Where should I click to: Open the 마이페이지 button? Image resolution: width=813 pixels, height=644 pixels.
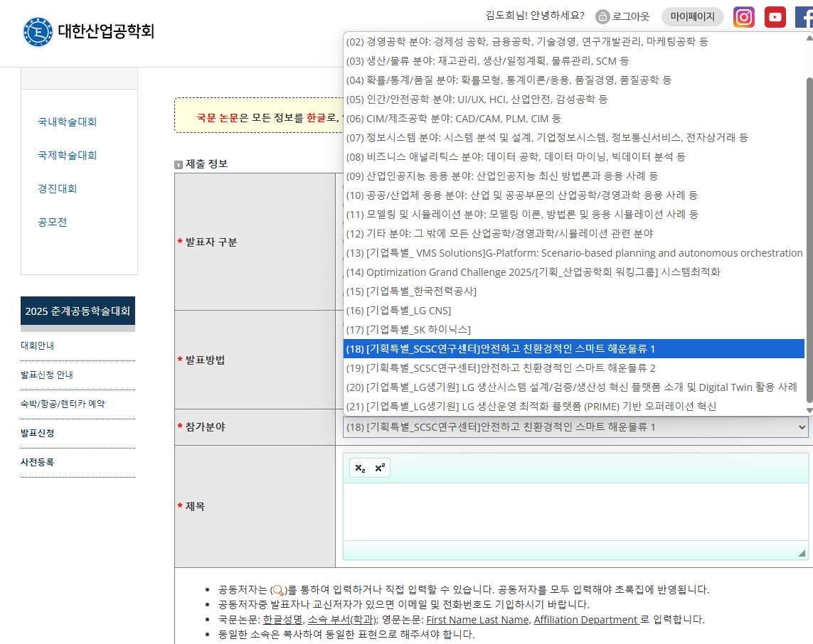point(692,17)
